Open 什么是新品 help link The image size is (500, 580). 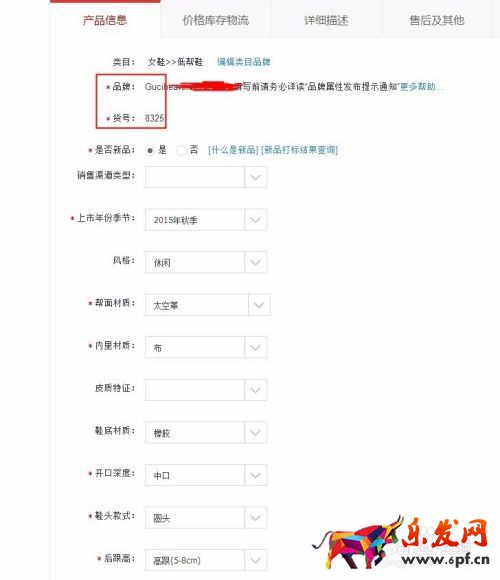(233, 150)
